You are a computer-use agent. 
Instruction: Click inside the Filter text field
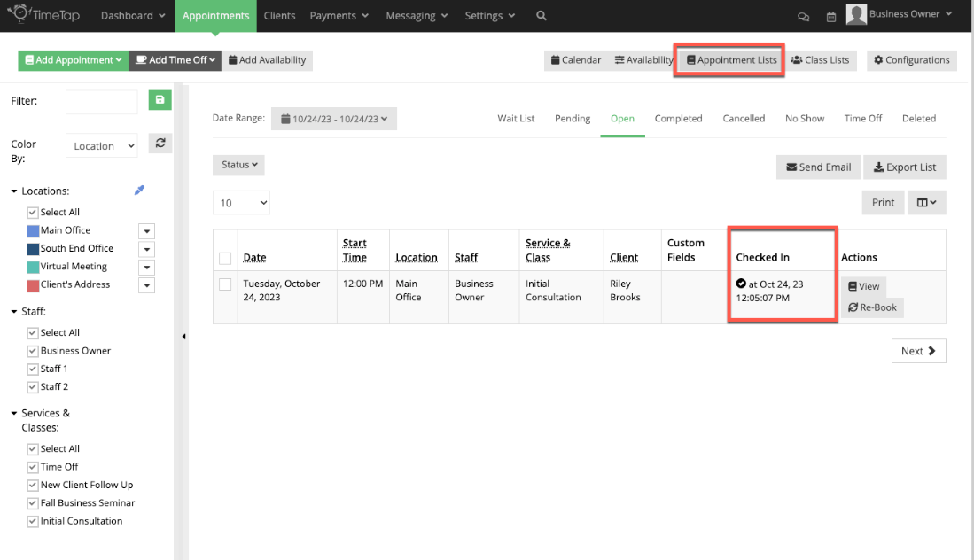click(x=101, y=101)
